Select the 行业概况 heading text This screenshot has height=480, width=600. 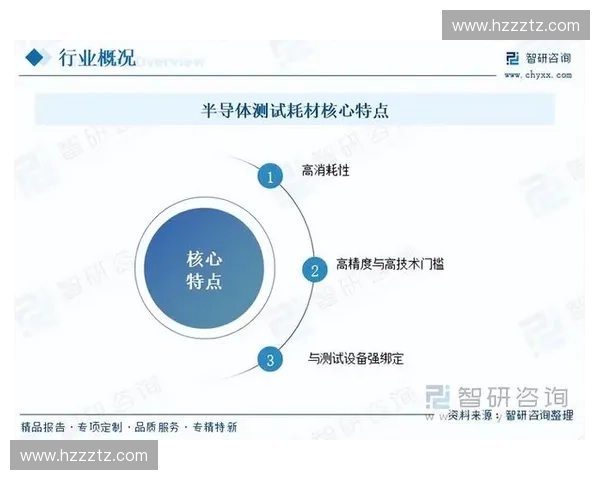click(x=96, y=57)
